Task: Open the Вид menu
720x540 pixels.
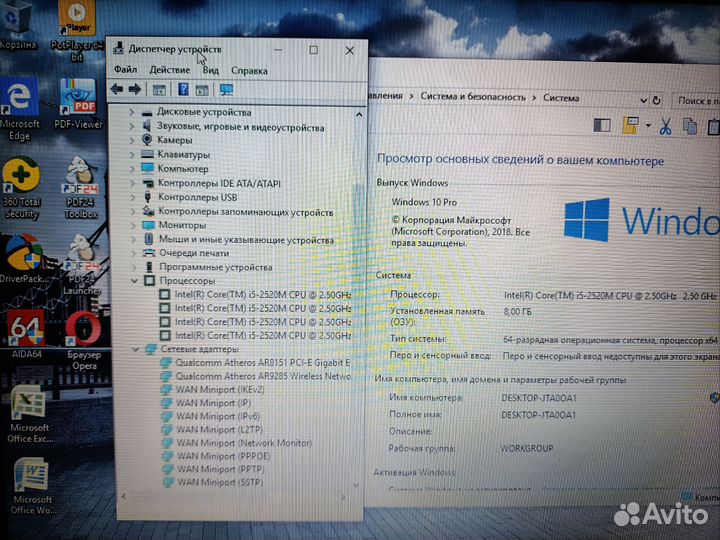Action: pos(211,71)
